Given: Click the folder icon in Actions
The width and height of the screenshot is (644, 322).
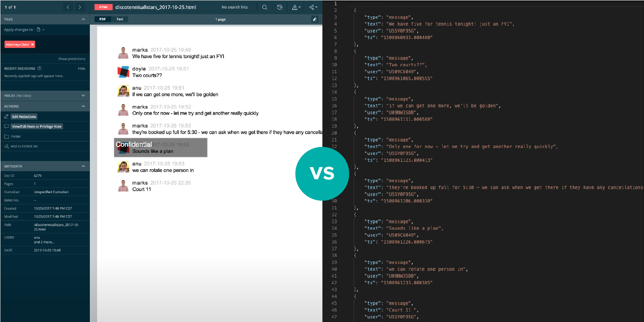Looking at the screenshot, I should [x=6, y=136].
